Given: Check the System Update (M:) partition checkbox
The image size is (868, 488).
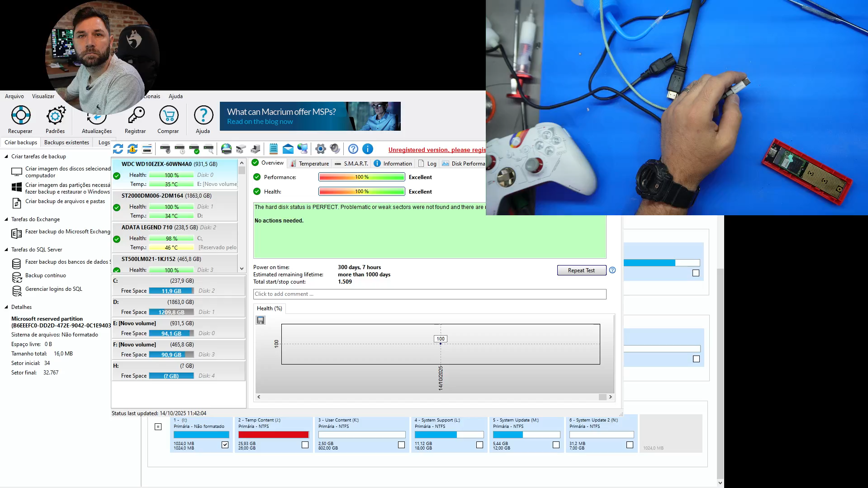Looking at the screenshot, I should (x=556, y=445).
